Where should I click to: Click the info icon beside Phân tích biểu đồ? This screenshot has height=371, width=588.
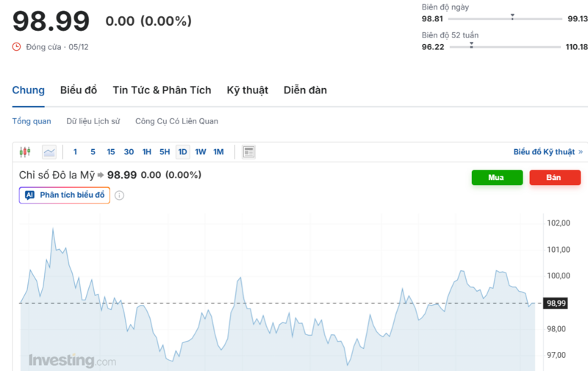pyautogui.click(x=119, y=195)
